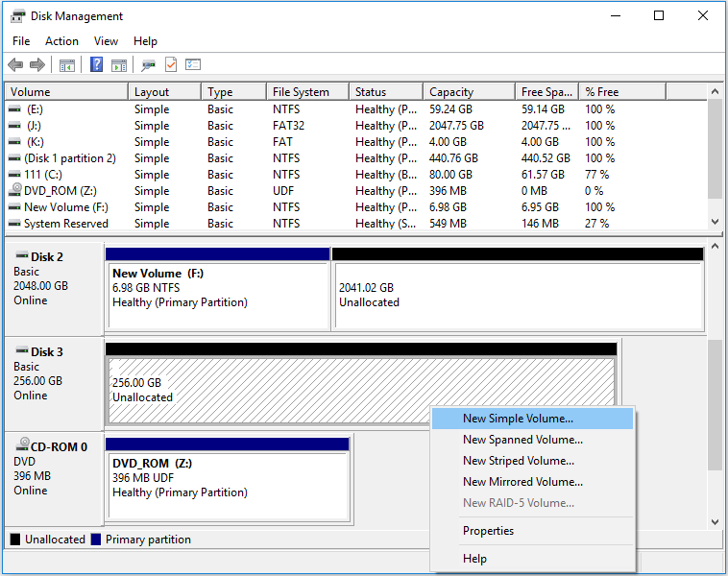The width and height of the screenshot is (728, 576).
Task: Select the (Disk 1 partition 2) row
Action: (x=356, y=158)
